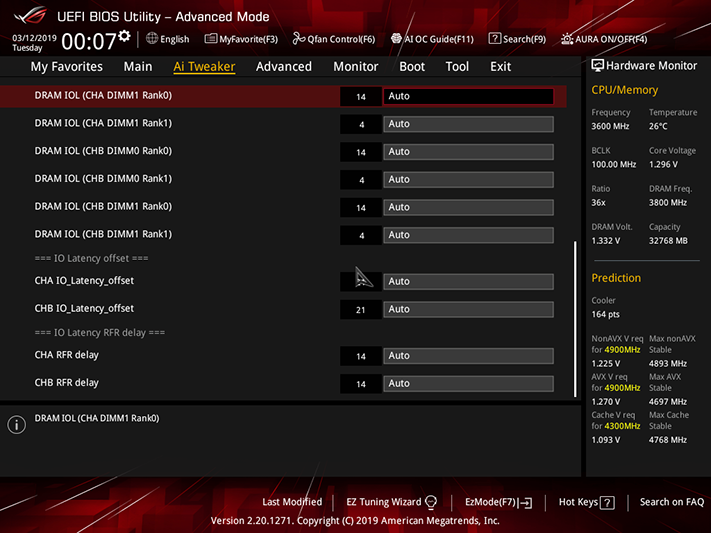Click EzMode exit arrow icon
The width and height of the screenshot is (711, 533).
pyautogui.click(x=526, y=503)
